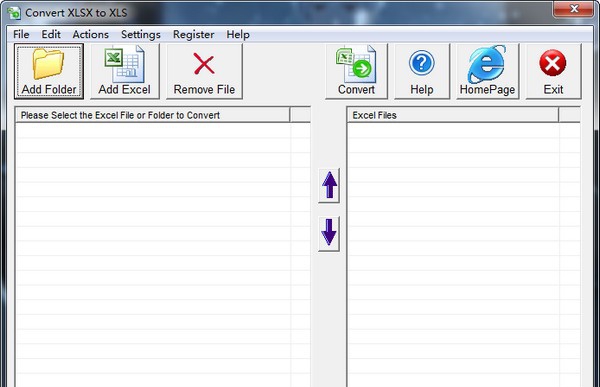
Task: Click the red Exit toolbar button
Action: 553,71
